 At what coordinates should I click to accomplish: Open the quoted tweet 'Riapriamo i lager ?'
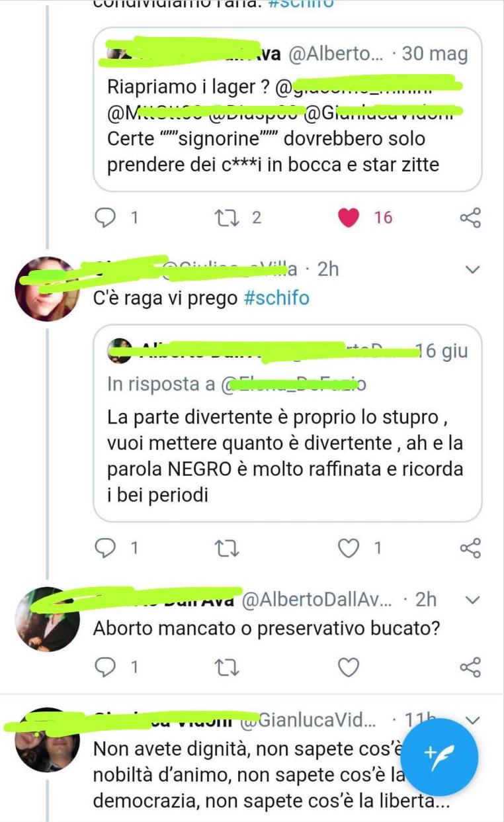[287, 109]
